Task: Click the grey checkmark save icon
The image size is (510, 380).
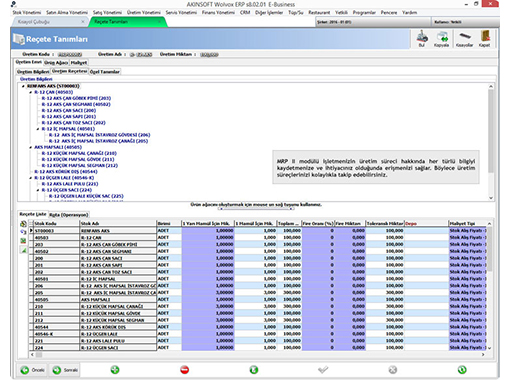Action: [323, 370]
